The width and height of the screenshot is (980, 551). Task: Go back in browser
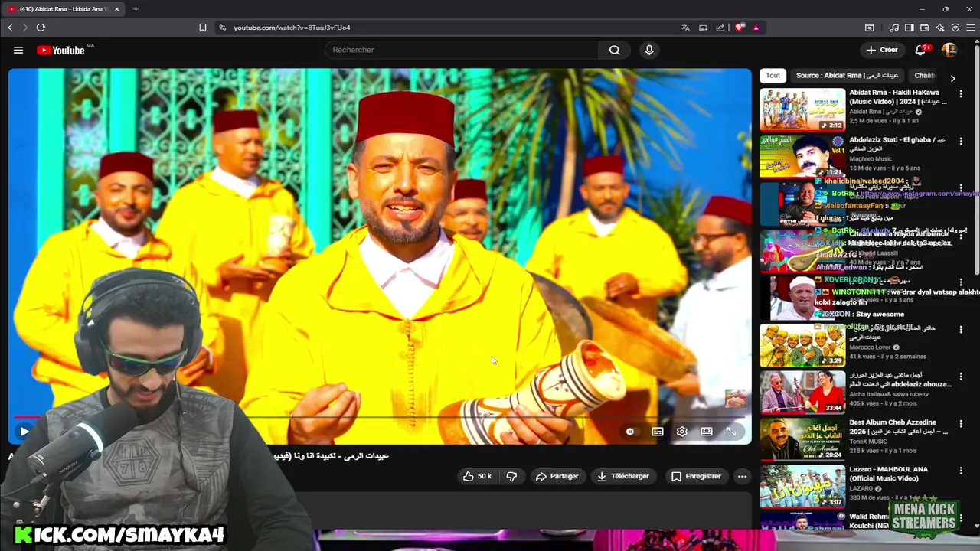tap(10, 28)
